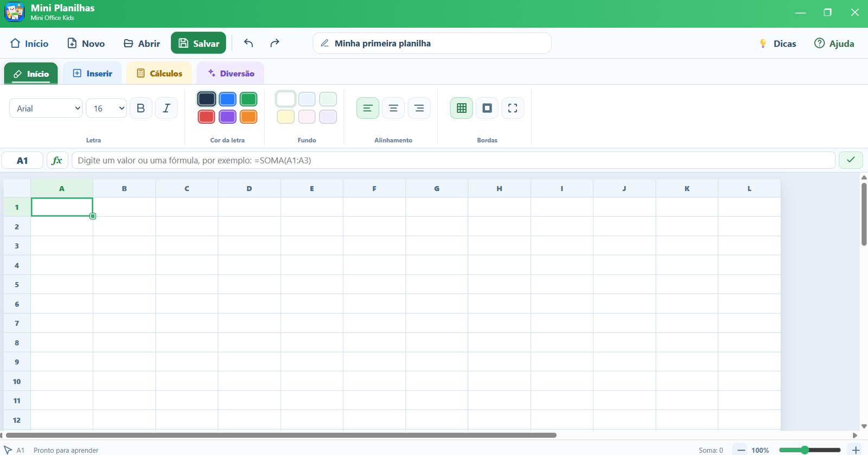Open the Arial font dropdown
The height and width of the screenshot is (455, 868).
[x=46, y=108]
